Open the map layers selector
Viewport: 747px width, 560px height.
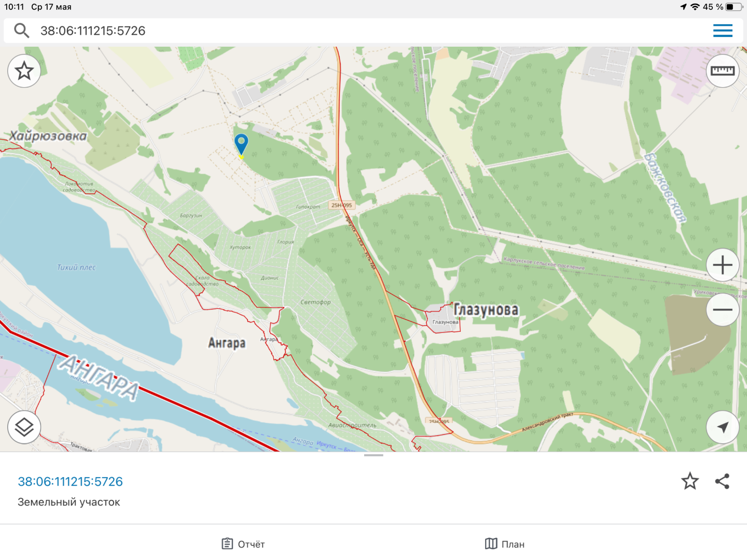(24, 427)
